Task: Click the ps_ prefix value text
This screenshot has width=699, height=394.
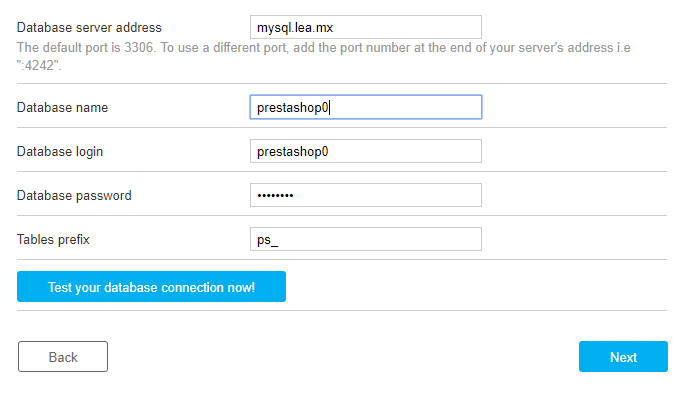Action: click(267, 240)
